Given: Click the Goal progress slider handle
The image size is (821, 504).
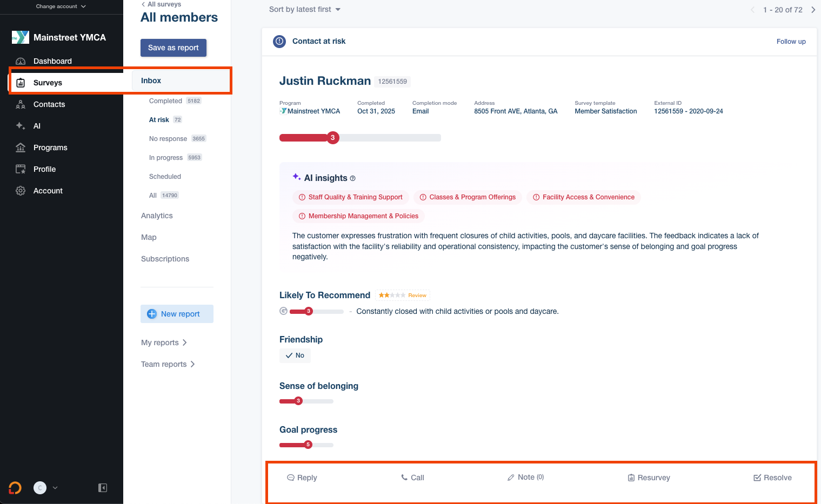Looking at the screenshot, I should pos(308,445).
